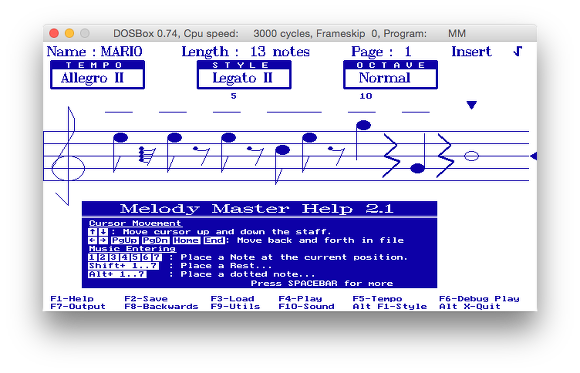Click Alt F1-Style in the function key bar
This screenshot has height=373, width=580.
tap(390, 306)
